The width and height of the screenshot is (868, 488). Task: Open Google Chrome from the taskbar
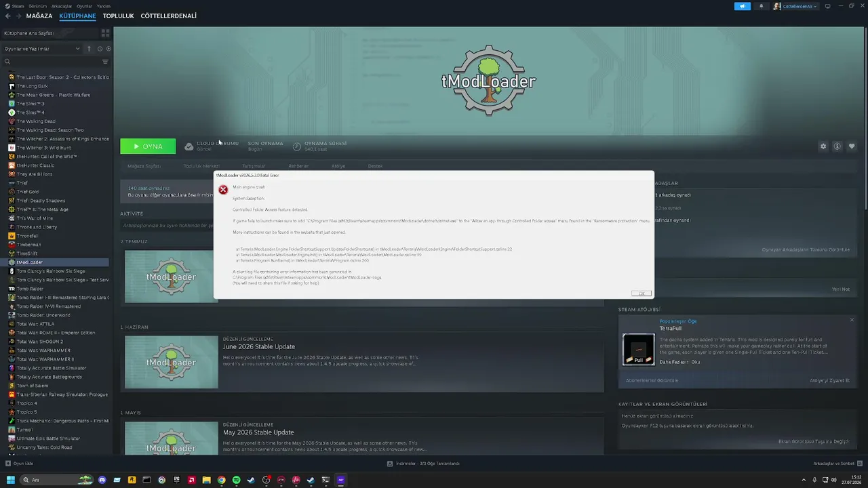point(221,480)
